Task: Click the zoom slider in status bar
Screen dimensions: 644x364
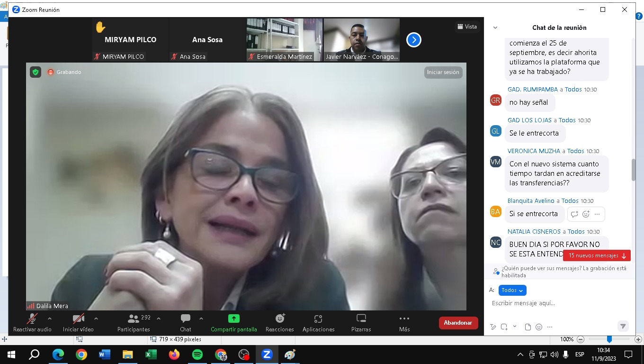Action: [x=609, y=339]
